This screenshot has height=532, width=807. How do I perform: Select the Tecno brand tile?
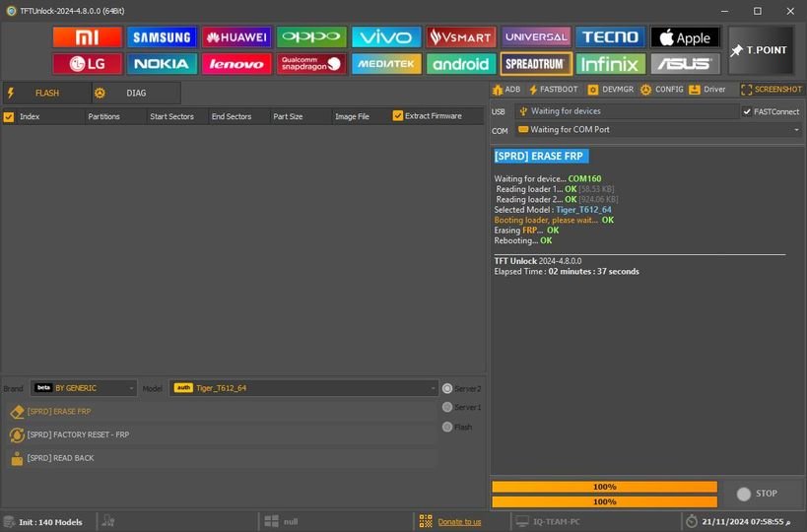point(610,37)
